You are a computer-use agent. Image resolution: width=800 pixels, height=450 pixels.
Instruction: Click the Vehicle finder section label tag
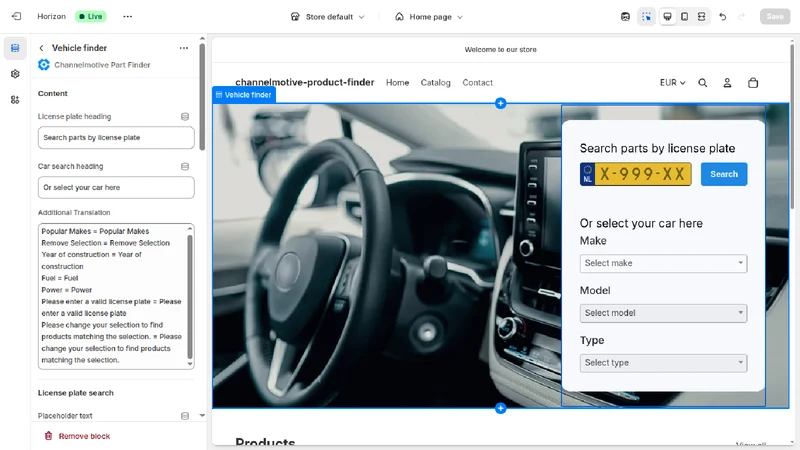click(244, 95)
